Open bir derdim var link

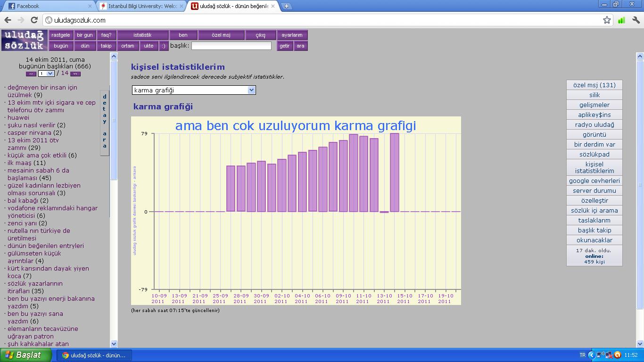coord(594,144)
